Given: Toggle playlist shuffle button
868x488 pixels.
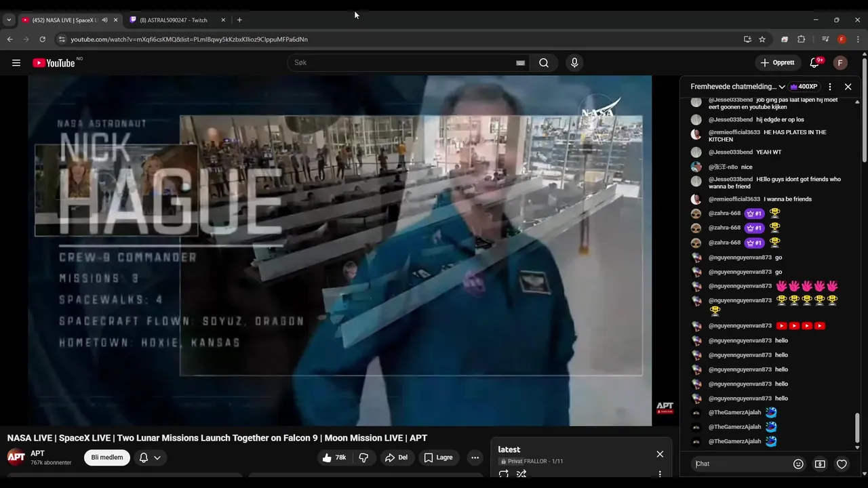Looking at the screenshot, I should 521,474.
